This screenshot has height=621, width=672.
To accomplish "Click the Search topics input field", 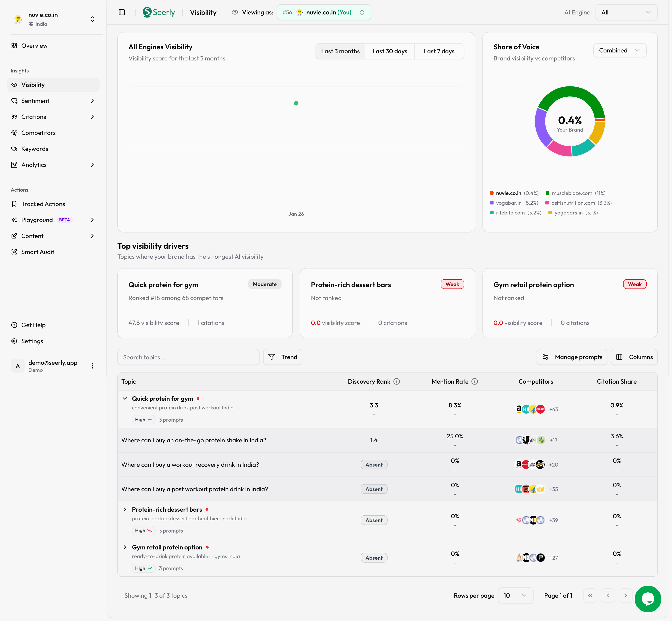I will click(x=188, y=357).
